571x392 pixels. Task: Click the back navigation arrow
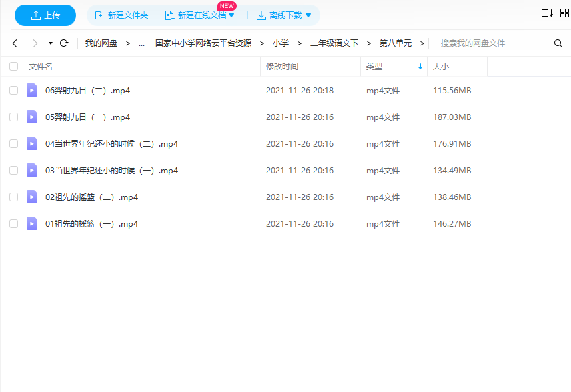click(x=15, y=43)
